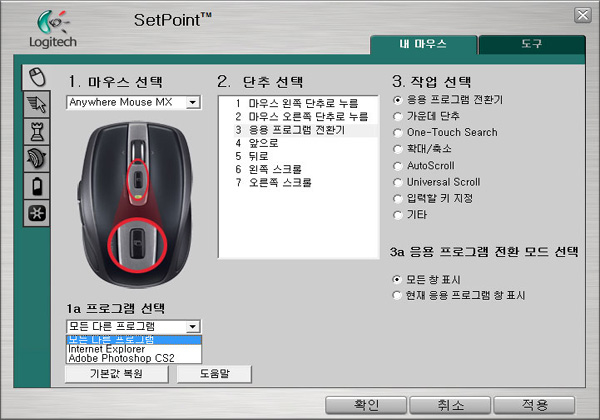Select the 확대/축소 radio option
The width and height of the screenshot is (600, 420).
[x=398, y=149]
